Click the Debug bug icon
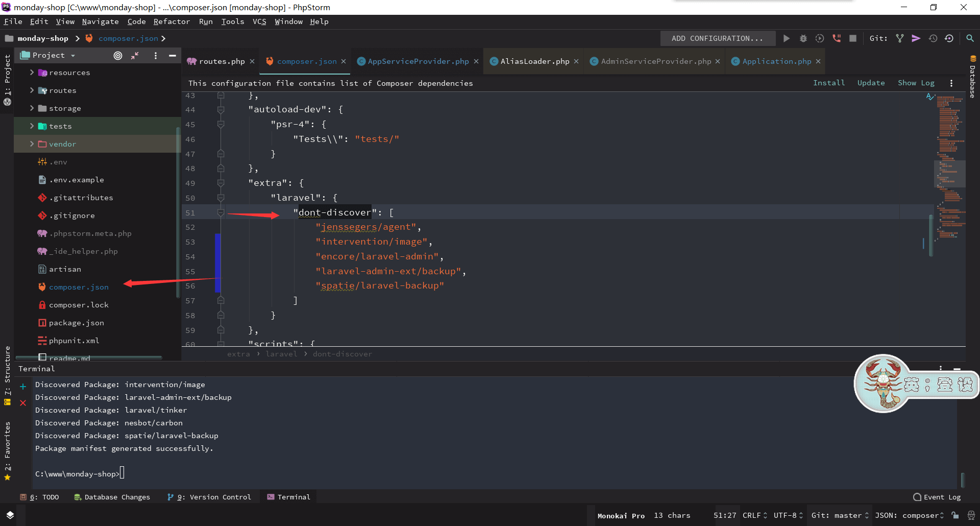980x526 pixels. point(803,38)
